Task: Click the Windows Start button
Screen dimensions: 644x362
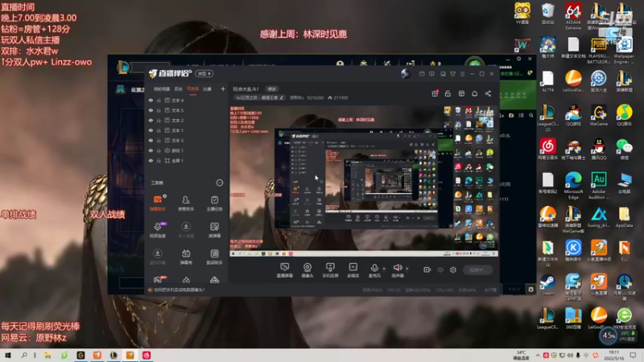Action: click(x=7, y=356)
